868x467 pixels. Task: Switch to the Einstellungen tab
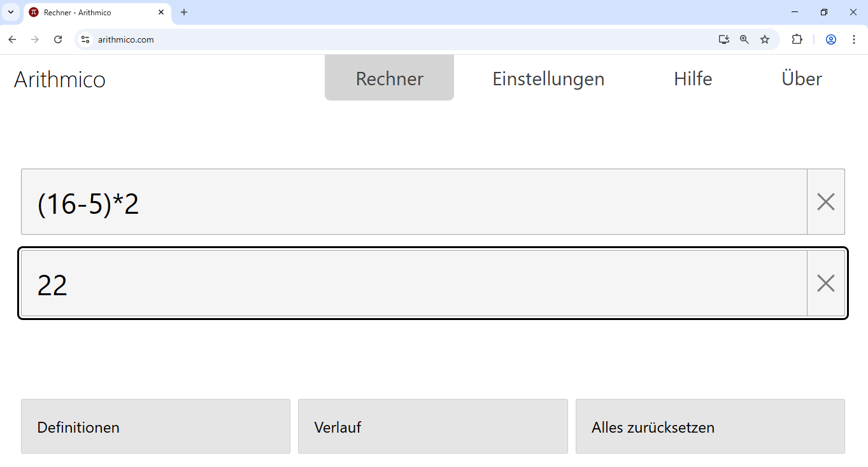tap(548, 79)
